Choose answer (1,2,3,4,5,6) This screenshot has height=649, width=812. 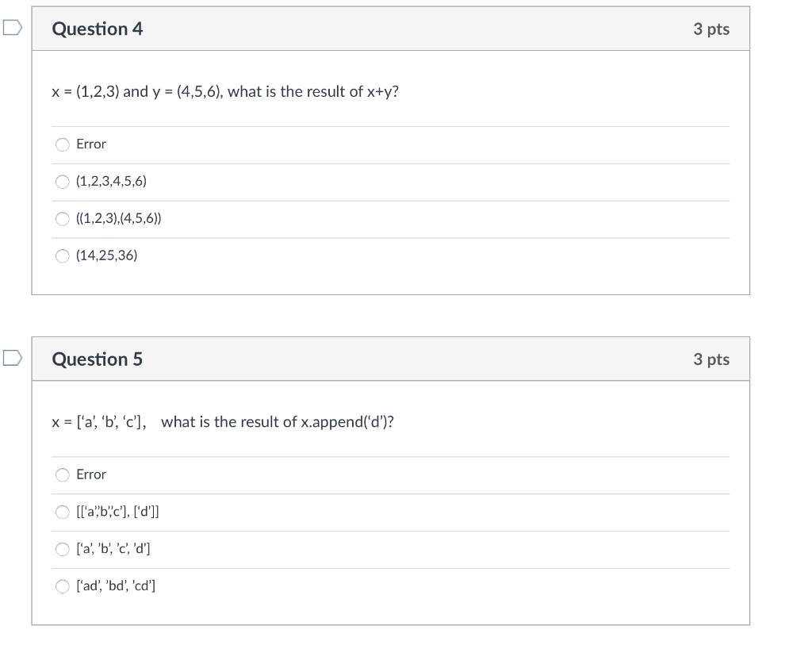tap(62, 182)
